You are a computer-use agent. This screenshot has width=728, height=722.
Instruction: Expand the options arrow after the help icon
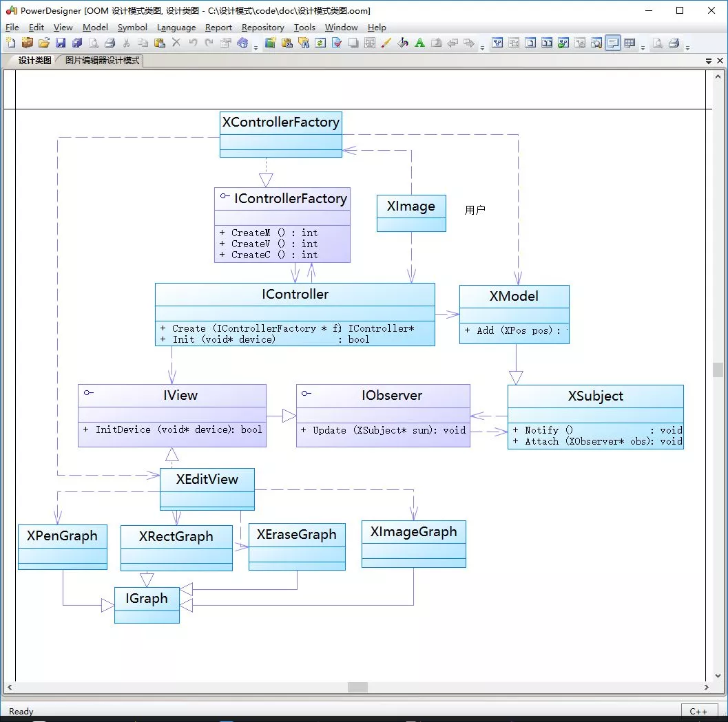[x=256, y=47]
